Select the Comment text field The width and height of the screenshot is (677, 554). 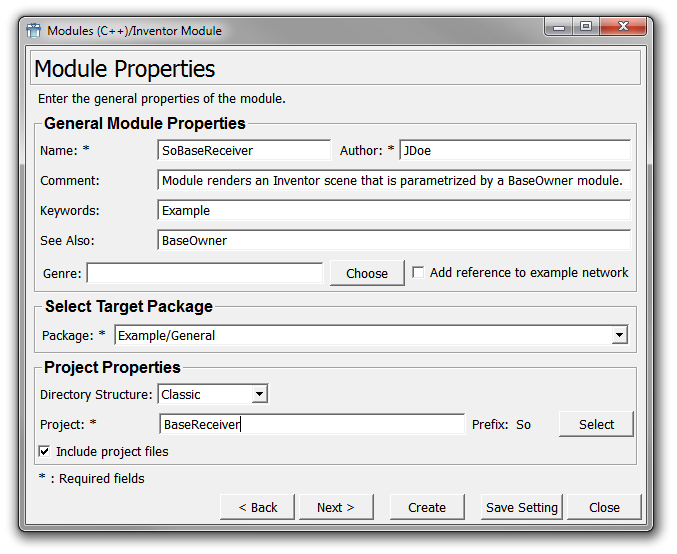pyautogui.click(x=394, y=181)
